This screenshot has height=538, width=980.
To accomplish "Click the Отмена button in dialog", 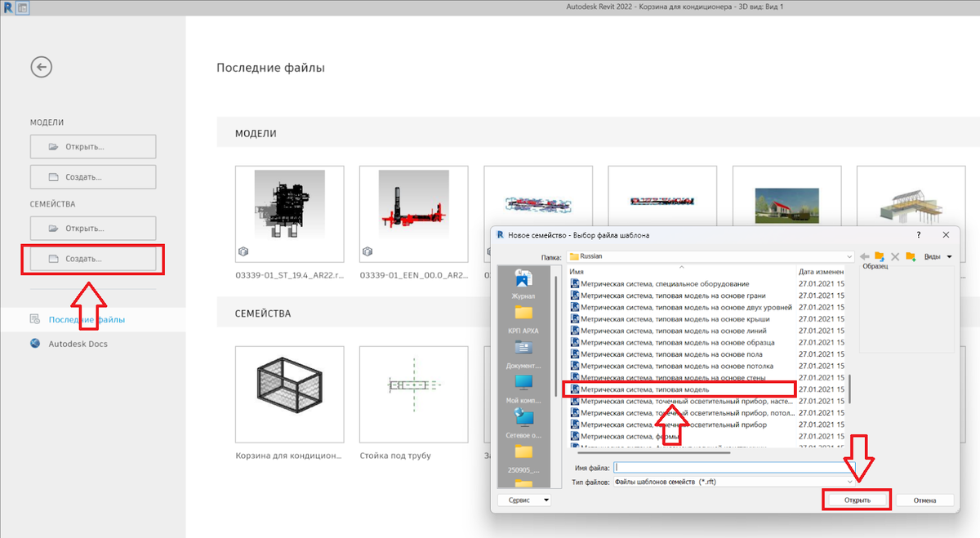I will [924, 500].
